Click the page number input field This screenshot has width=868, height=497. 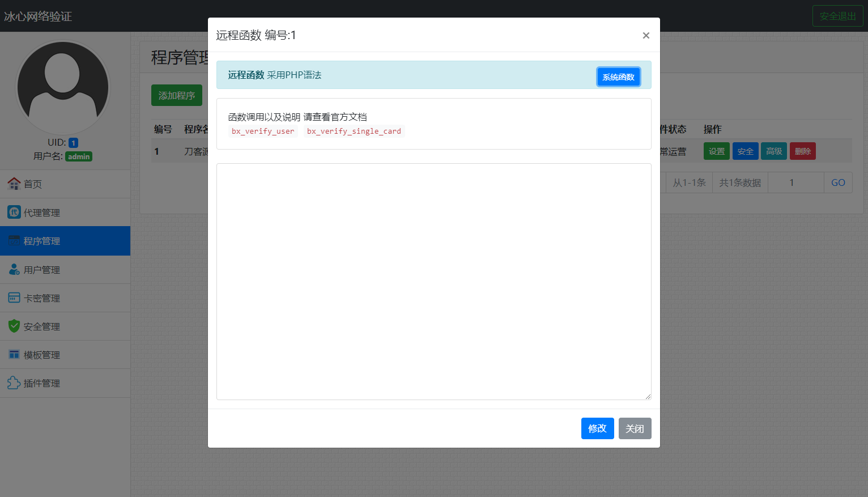[x=796, y=182]
